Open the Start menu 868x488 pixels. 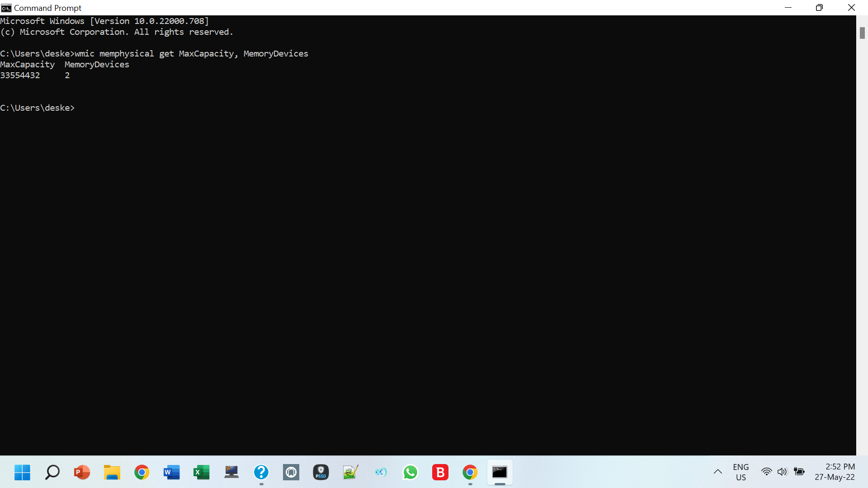(x=22, y=472)
